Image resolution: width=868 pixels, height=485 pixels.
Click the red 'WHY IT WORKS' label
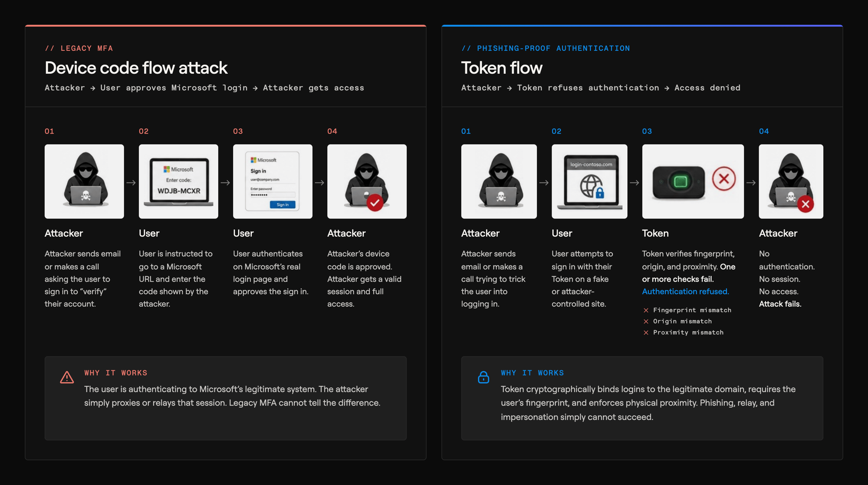coord(115,373)
